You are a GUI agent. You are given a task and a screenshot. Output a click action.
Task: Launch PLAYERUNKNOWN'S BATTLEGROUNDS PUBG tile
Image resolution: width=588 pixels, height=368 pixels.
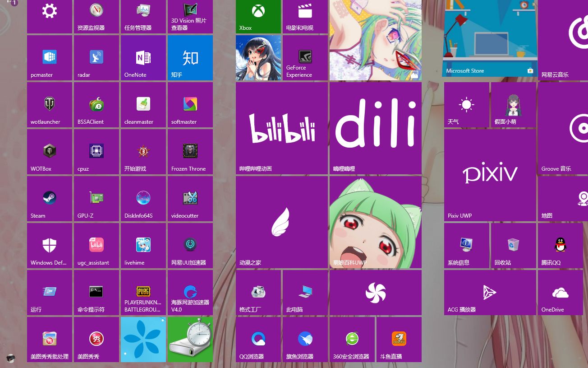pyautogui.click(x=143, y=293)
